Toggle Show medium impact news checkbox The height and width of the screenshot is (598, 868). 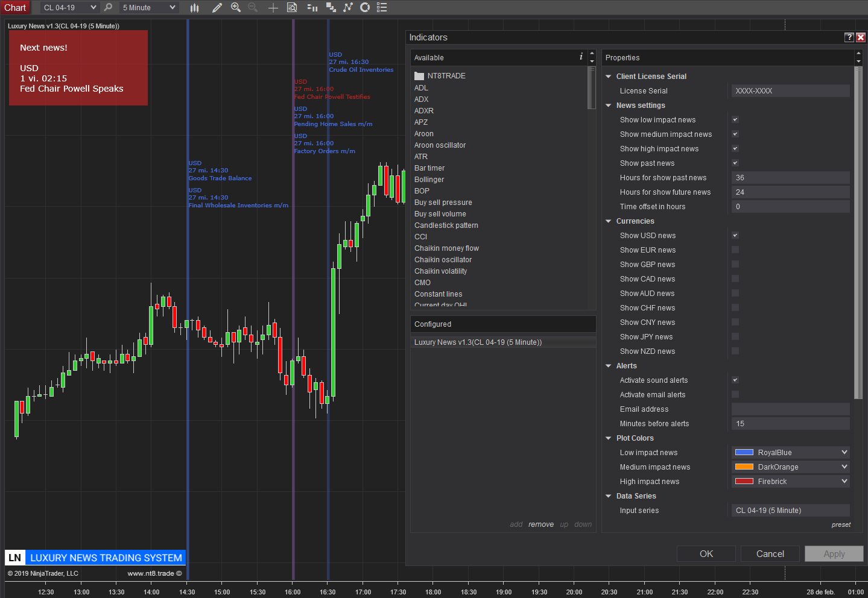[735, 134]
